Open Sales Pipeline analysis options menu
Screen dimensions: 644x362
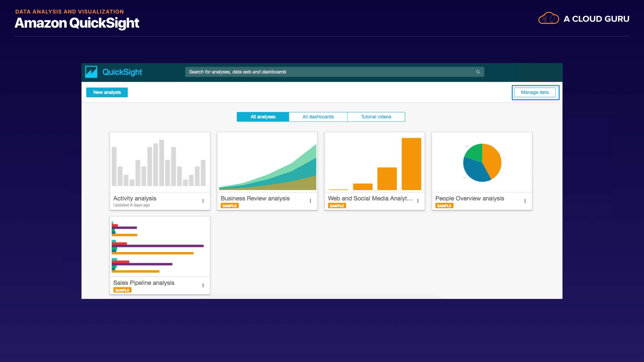pos(203,286)
